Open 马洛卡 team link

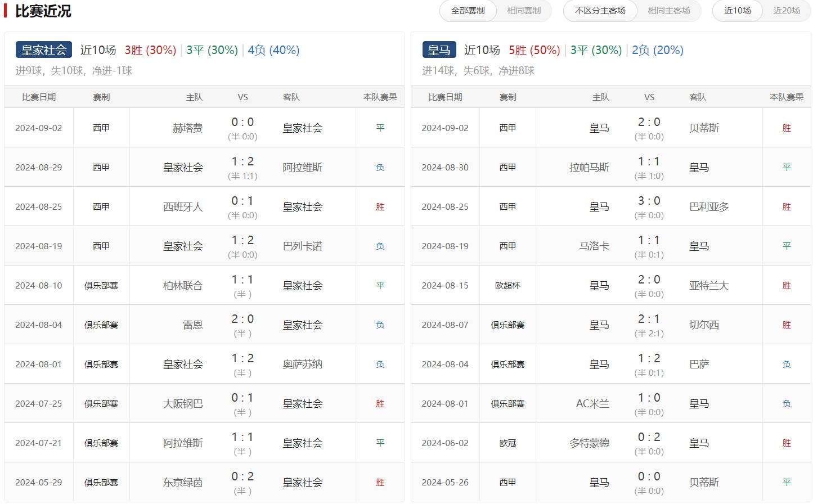click(594, 246)
